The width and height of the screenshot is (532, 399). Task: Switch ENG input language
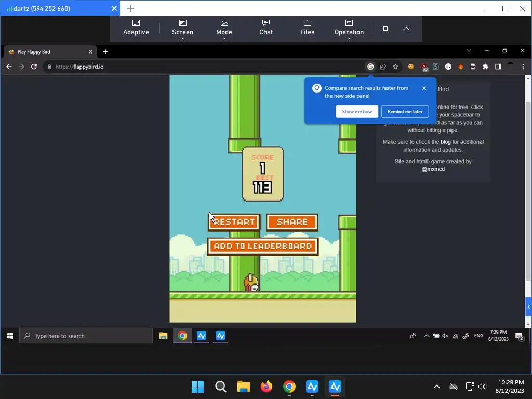click(x=478, y=336)
